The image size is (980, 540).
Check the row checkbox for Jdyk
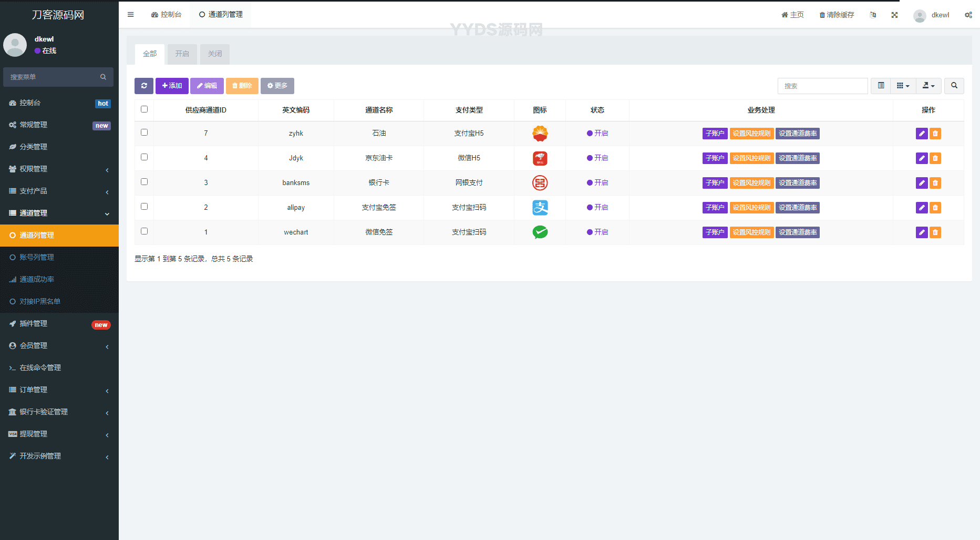tap(144, 157)
